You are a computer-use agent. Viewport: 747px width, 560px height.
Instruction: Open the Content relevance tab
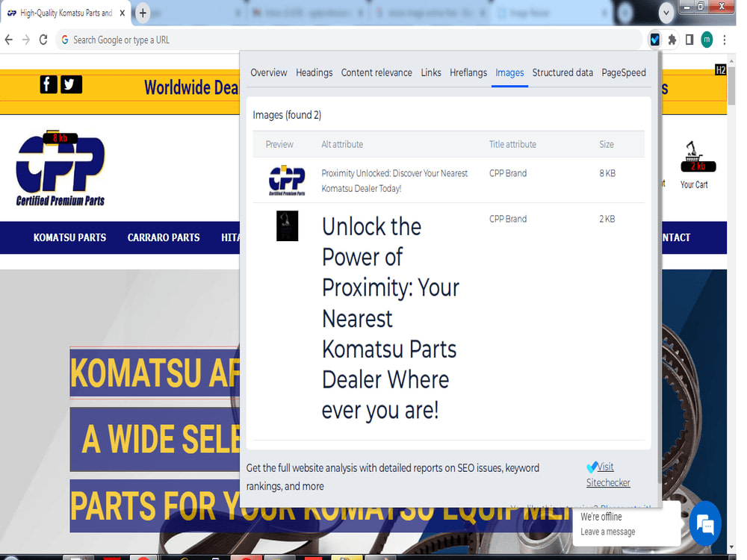coord(376,72)
